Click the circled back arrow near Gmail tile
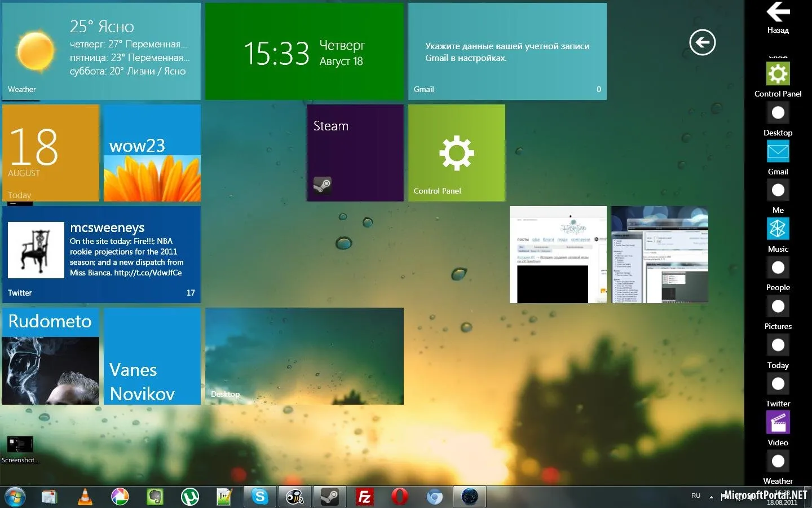The image size is (812, 508). click(702, 42)
